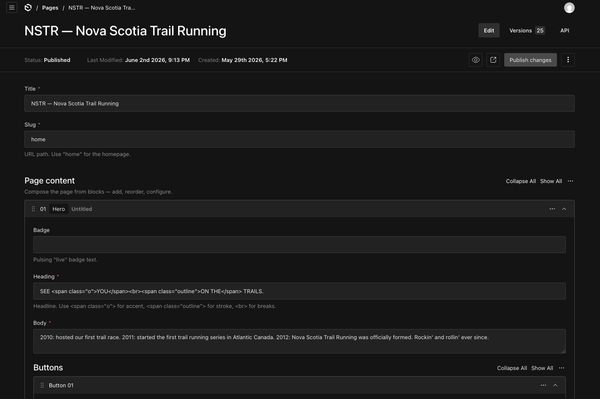Focus the Title input field
The width and height of the screenshot is (600, 399).
tap(299, 103)
